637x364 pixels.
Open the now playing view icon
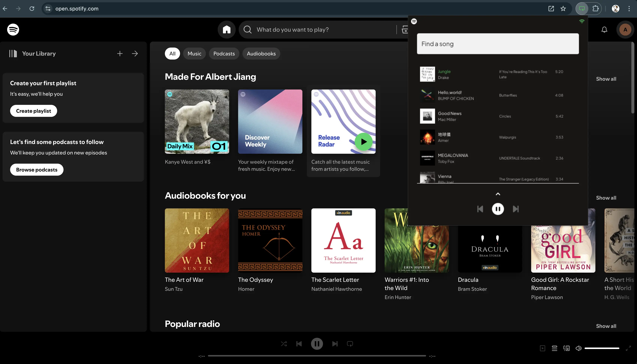click(542, 348)
